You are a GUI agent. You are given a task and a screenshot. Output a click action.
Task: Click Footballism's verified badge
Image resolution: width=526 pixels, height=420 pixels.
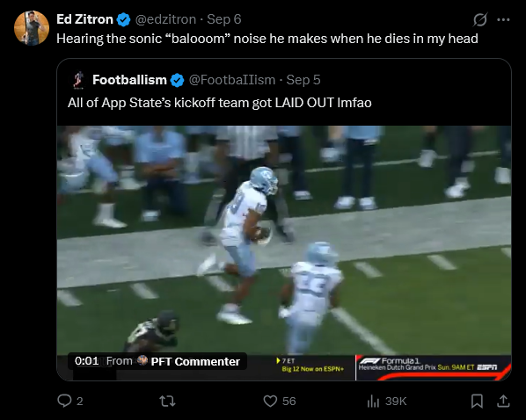[177, 81]
